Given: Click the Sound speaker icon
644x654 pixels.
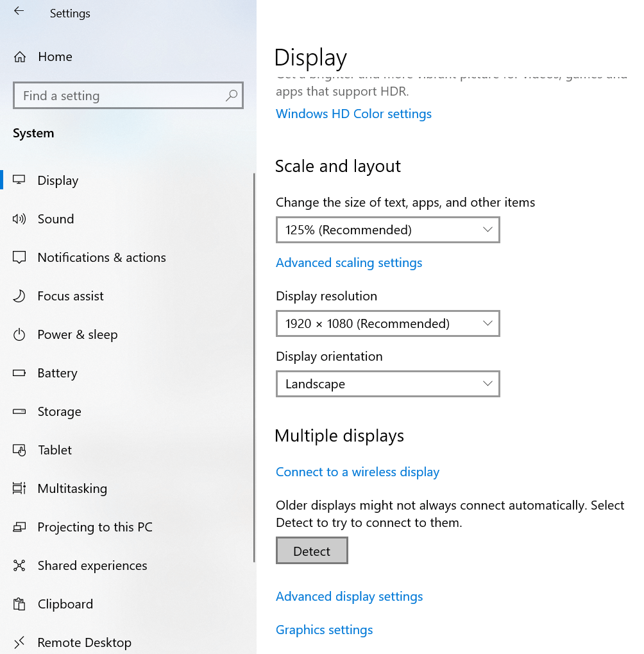Looking at the screenshot, I should [19, 219].
